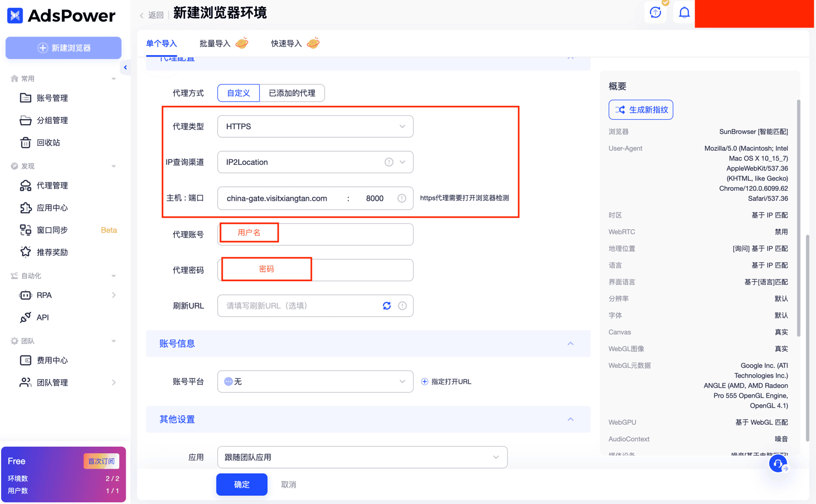The width and height of the screenshot is (816, 504).
Task: Open the 代理类型 HTTPS dropdown
Action: point(315,126)
